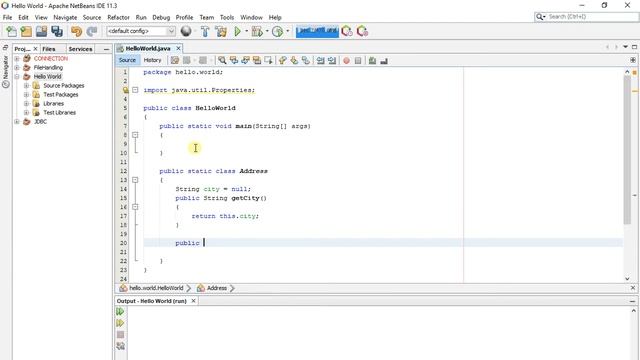Expand the CONNECTION project node
The height and width of the screenshot is (360, 640).
point(17,58)
